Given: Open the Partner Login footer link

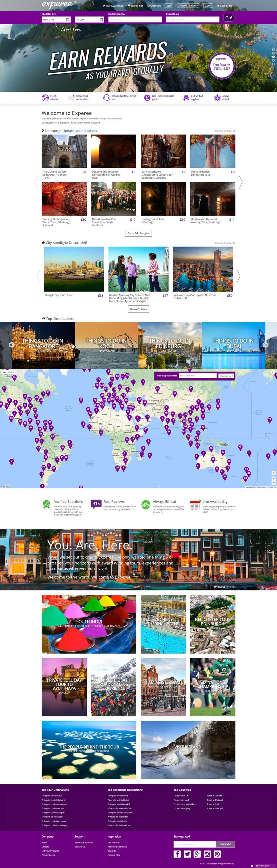Looking at the screenshot, I should [x=48, y=855].
